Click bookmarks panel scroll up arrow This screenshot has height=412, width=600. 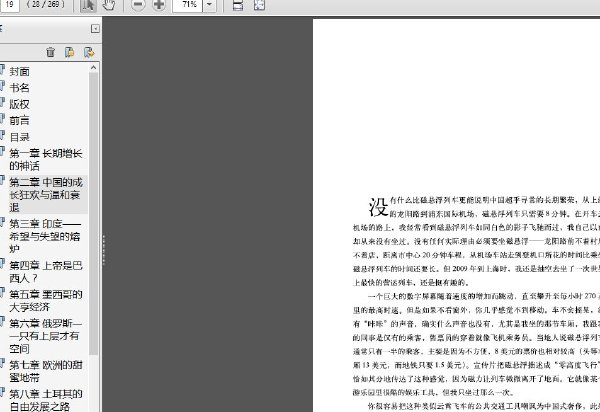[x=93, y=68]
